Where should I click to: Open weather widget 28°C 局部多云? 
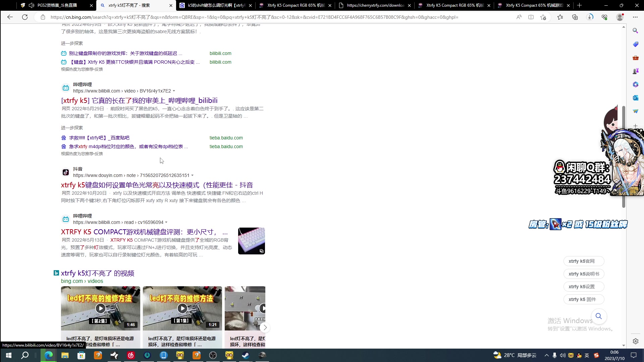[x=515, y=355]
